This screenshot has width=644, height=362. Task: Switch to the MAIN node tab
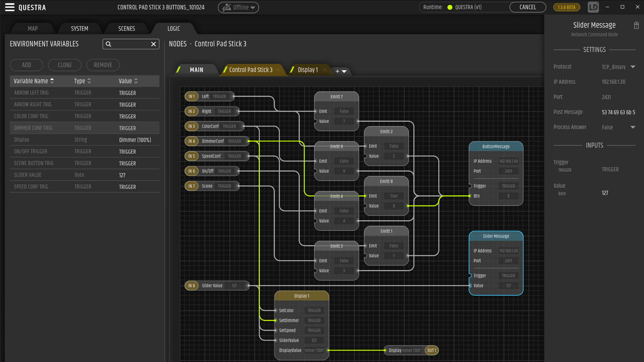tap(196, 70)
